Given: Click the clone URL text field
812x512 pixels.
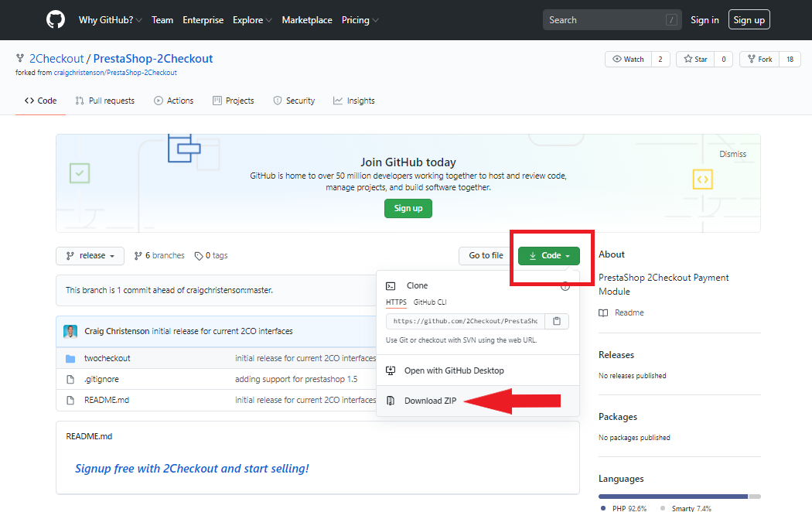Looking at the screenshot, I should pos(465,321).
